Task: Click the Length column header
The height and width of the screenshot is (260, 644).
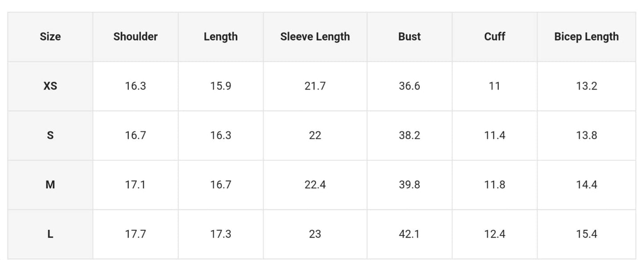Action: coord(221,37)
